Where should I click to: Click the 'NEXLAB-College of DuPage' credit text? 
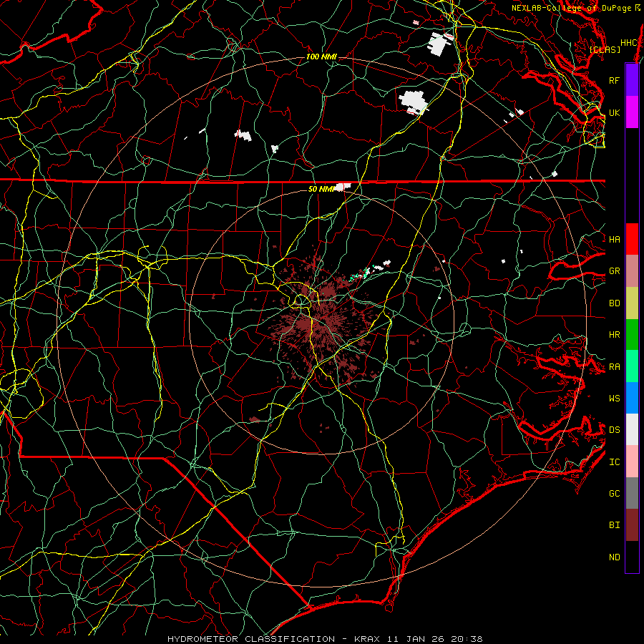[x=572, y=8]
